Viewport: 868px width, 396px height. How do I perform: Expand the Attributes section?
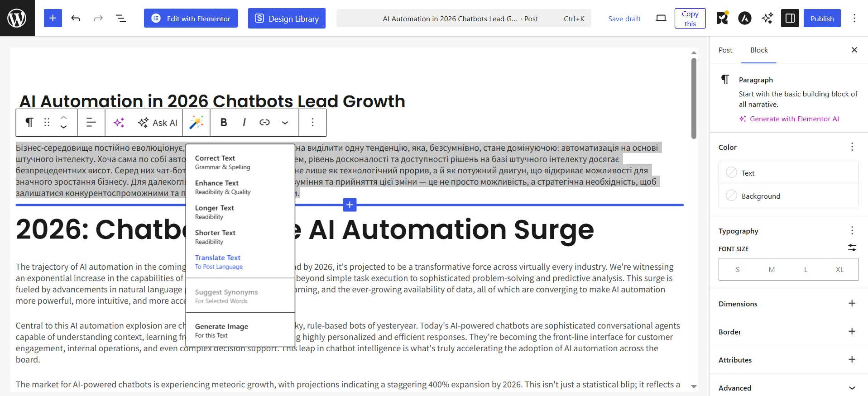788,359
